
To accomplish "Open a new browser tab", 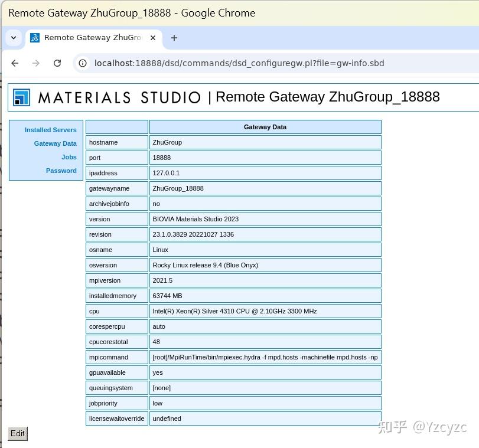I will click(174, 38).
